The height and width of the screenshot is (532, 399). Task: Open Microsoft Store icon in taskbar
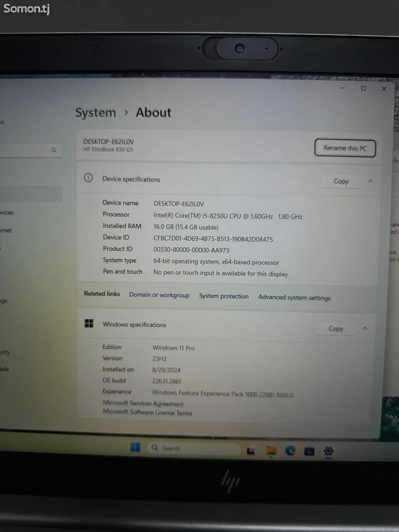[x=309, y=451]
